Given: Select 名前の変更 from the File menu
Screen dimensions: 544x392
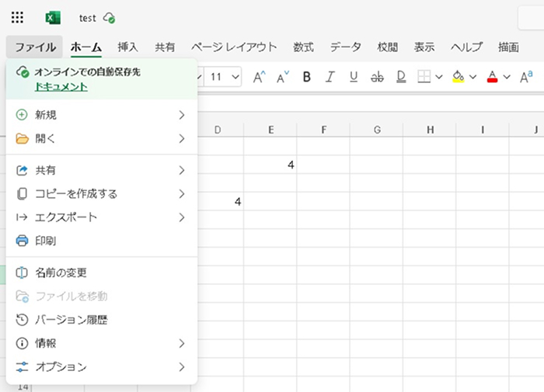Looking at the screenshot, I should coord(102,272).
